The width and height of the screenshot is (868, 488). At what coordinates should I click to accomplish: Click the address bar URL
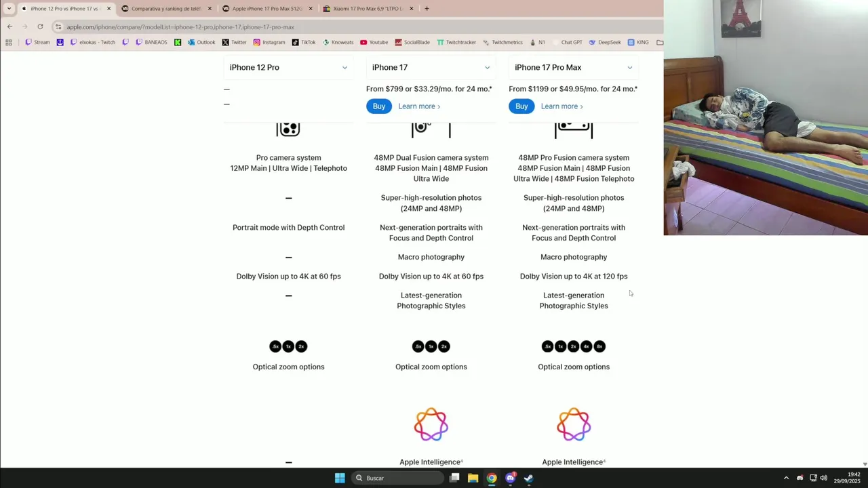pos(180,26)
